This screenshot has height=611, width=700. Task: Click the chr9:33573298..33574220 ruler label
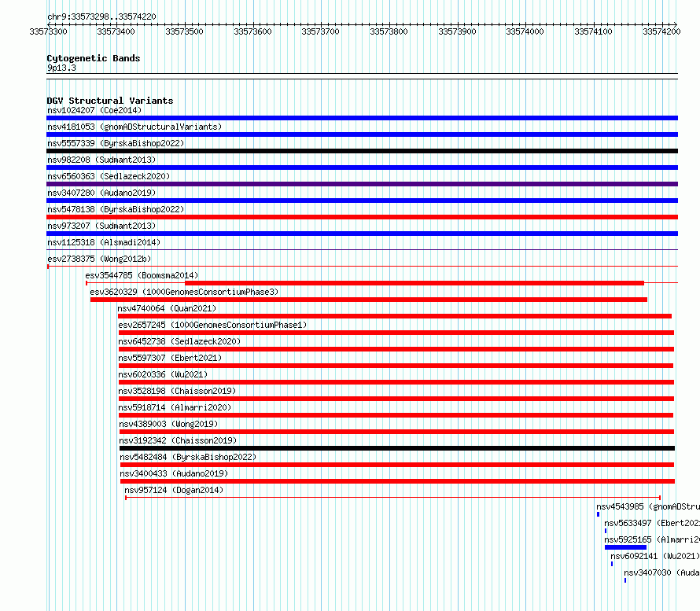[101, 17]
